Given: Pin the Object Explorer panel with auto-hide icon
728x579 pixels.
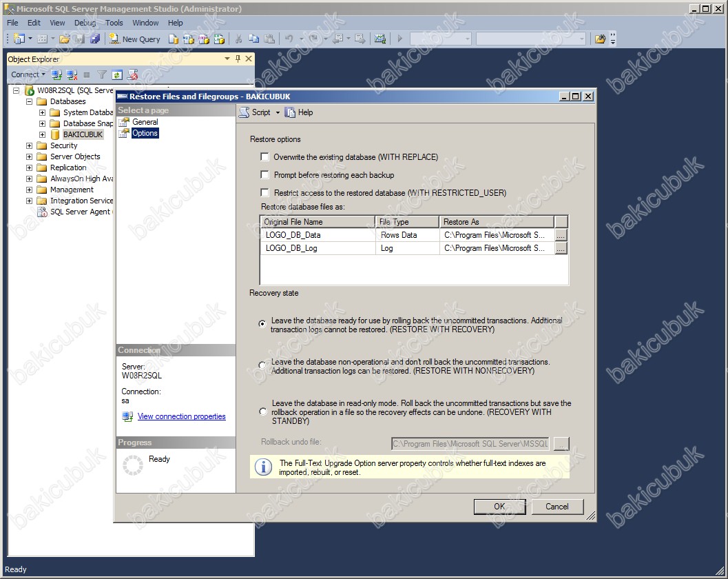Looking at the screenshot, I should click(238, 59).
